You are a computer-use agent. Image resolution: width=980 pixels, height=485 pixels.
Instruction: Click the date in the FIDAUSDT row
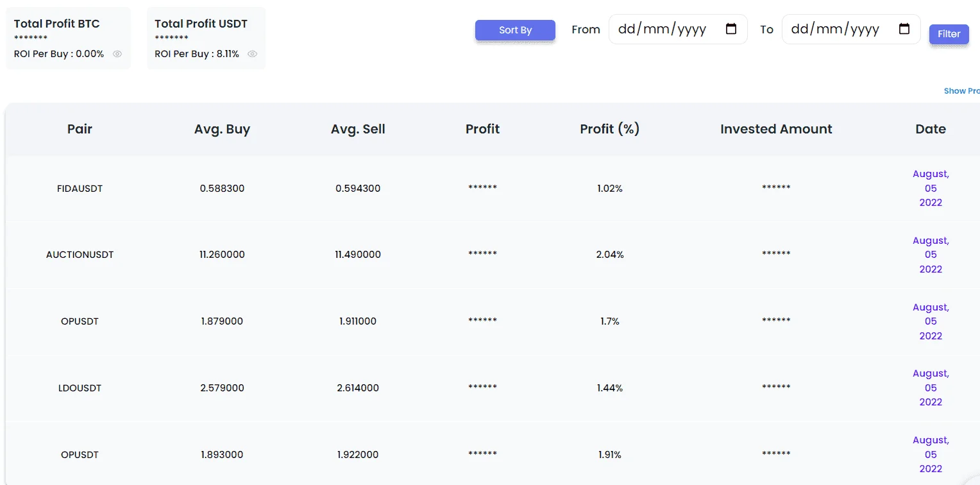click(x=931, y=188)
